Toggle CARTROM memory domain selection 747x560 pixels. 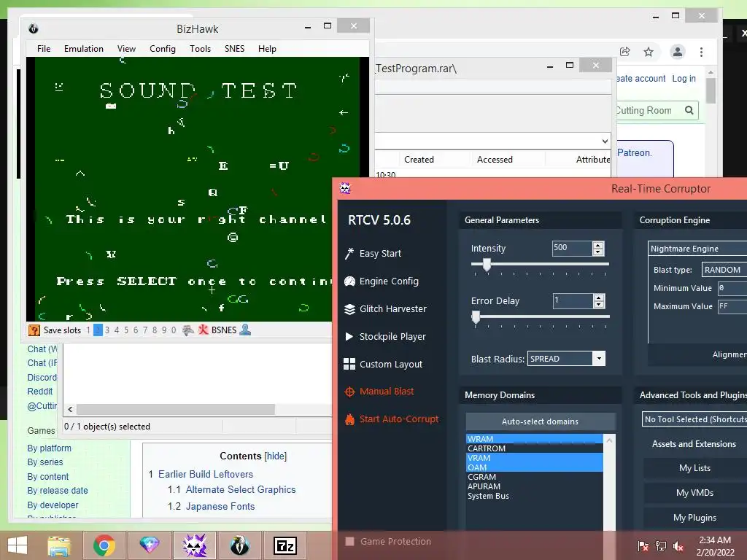click(534, 448)
